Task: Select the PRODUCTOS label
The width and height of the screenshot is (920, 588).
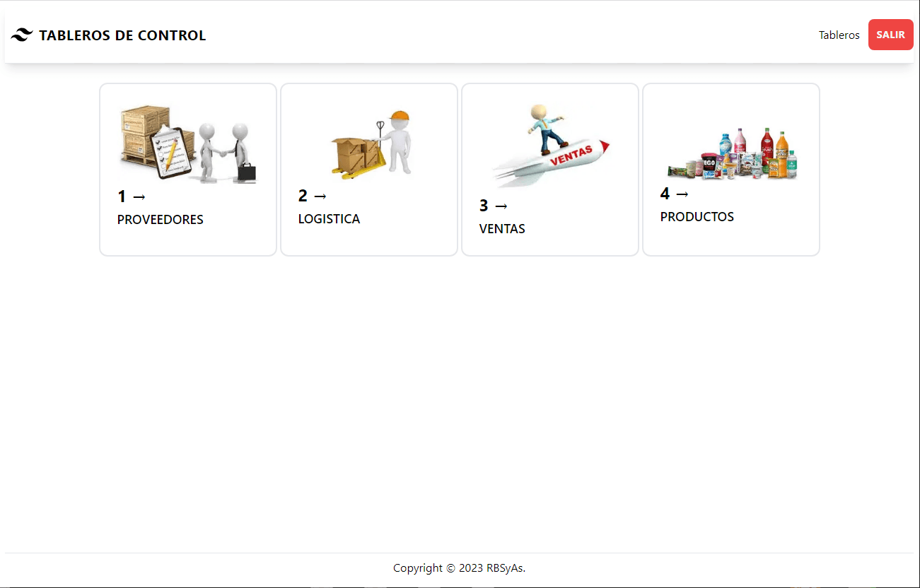Action: (x=697, y=217)
